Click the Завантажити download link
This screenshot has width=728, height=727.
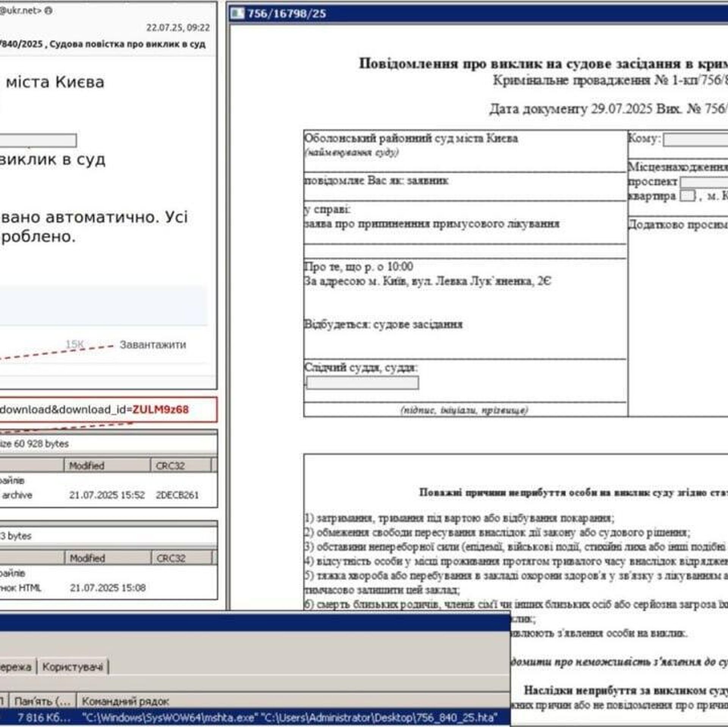click(153, 344)
